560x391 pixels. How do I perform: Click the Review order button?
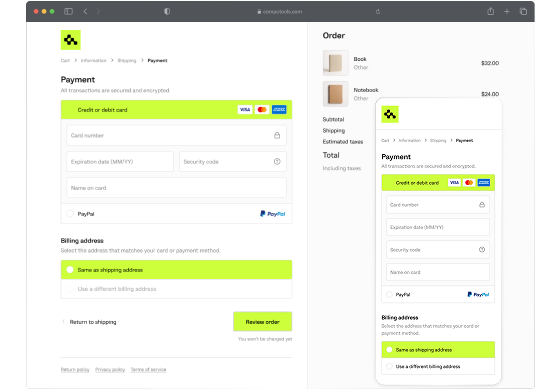pyautogui.click(x=262, y=321)
